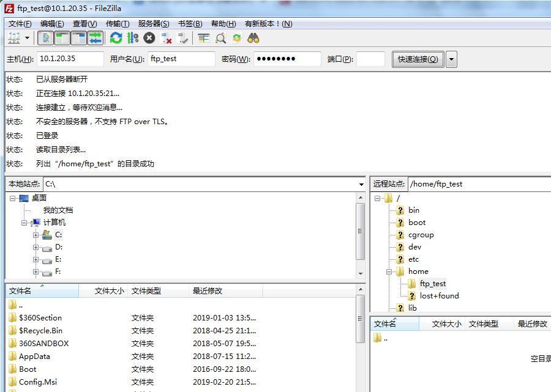Open the 服务器(S) menu
Viewport: 551px width, 392px height.
pyautogui.click(x=154, y=23)
